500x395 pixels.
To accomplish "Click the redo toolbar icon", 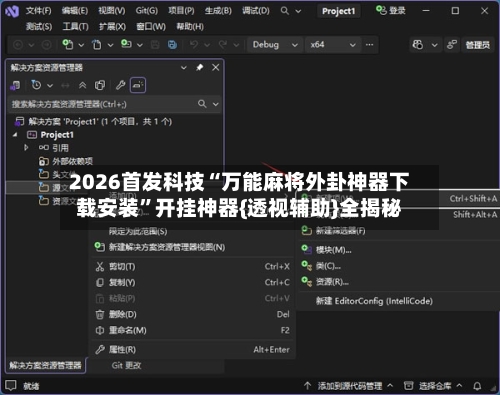I will pyautogui.click(x=223, y=44).
